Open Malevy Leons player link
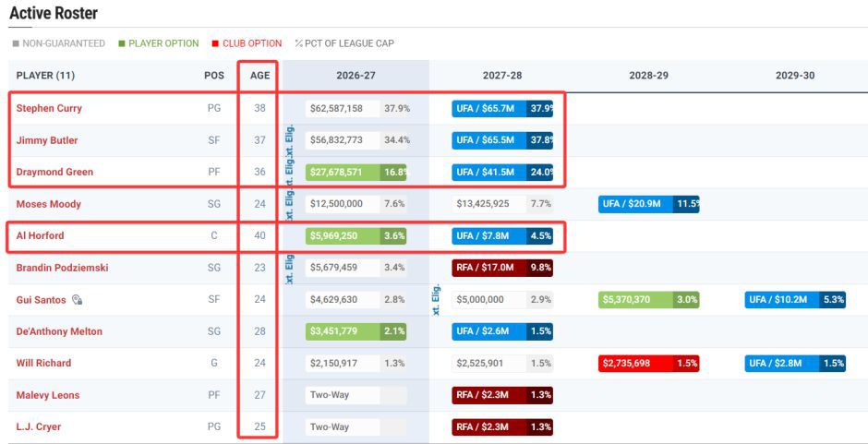868x444 pixels. click(48, 395)
